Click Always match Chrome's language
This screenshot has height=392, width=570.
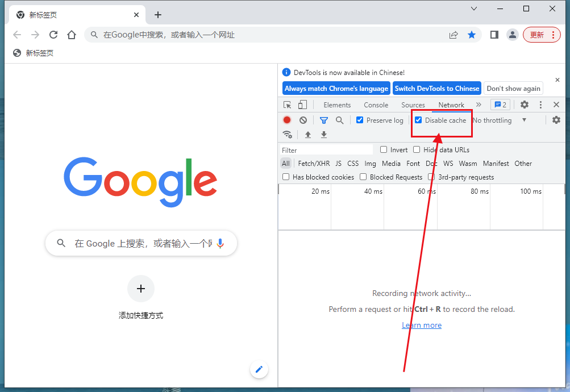(336, 88)
